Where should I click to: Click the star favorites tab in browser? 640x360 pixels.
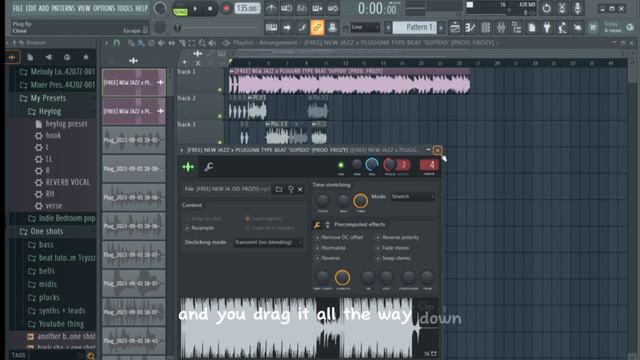click(x=86, y=57)
